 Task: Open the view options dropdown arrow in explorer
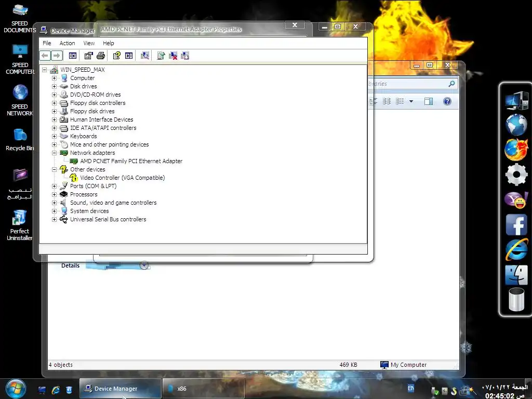pyautogui.click(x=411, y=101)
